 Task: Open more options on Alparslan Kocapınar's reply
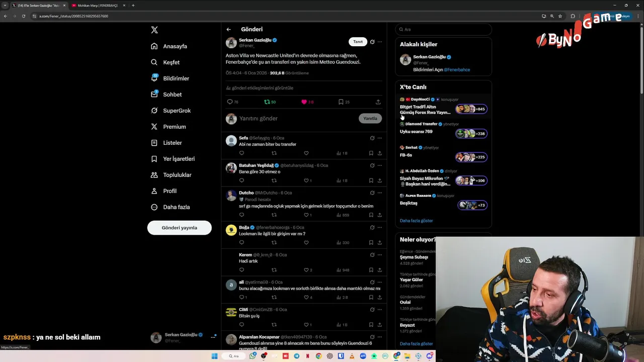pos(380,337)
